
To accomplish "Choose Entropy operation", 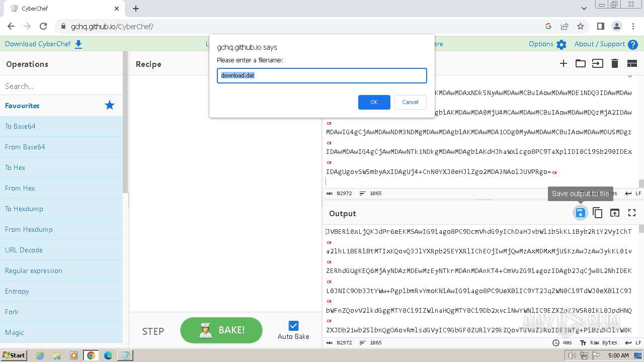I will click(61, 291).
